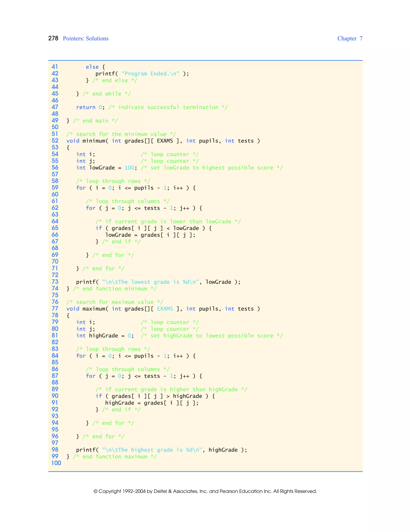Click comment 'search for maximum value'
The width and height of the screenshot is (411, 532).
click(x=115, y=302)
